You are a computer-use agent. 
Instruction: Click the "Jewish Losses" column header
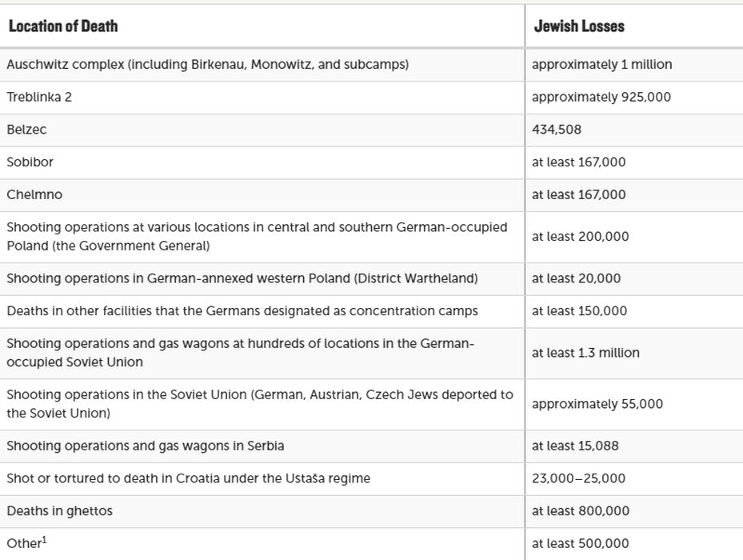(x=579, y=26)
